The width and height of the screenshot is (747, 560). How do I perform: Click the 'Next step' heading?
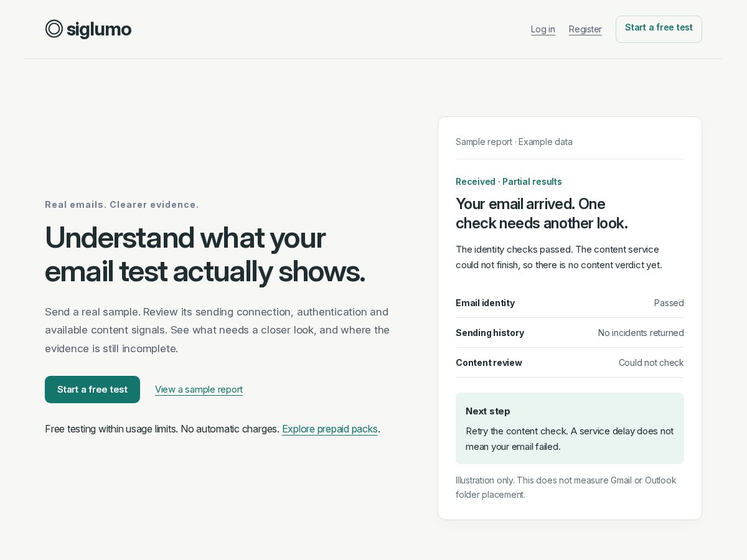488,411
